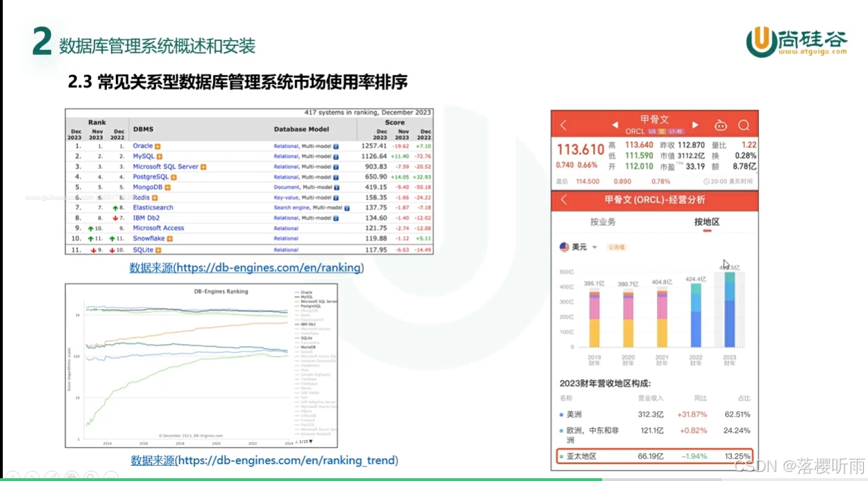Screen dimensions: 868x481
Task: Click the plus icon next to MongoDB
Action: [167, 188]
